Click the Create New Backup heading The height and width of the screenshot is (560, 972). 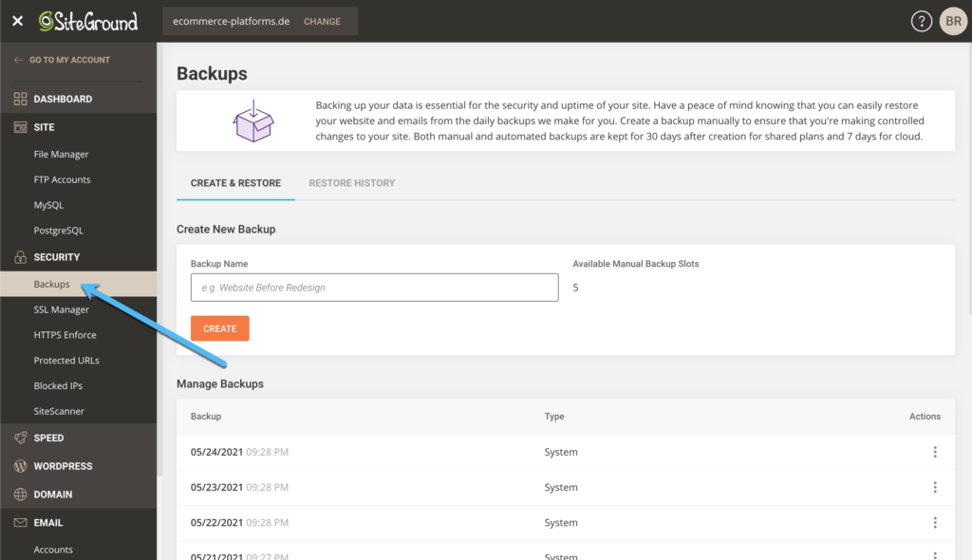pyautogui.click(x=226, y=230)
